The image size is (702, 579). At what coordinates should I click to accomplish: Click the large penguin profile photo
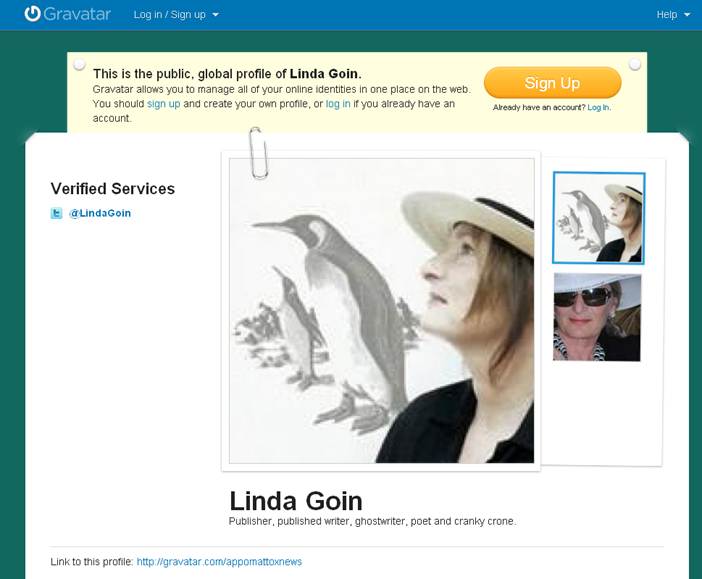tap(381, 311)
